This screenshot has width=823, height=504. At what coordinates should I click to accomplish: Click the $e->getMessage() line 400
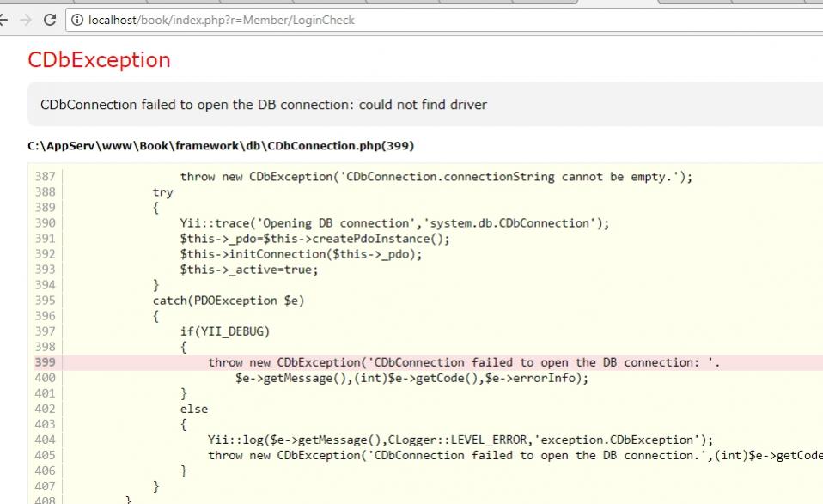(412, 378)
